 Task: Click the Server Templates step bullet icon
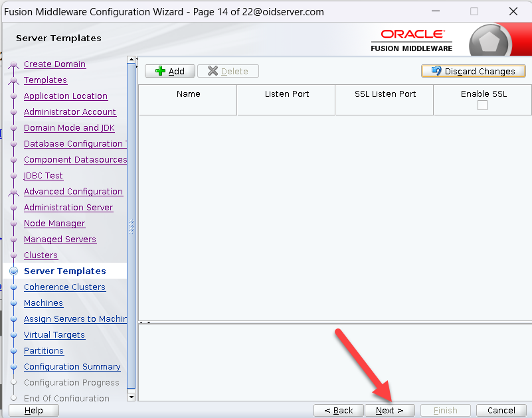point(13,271)
